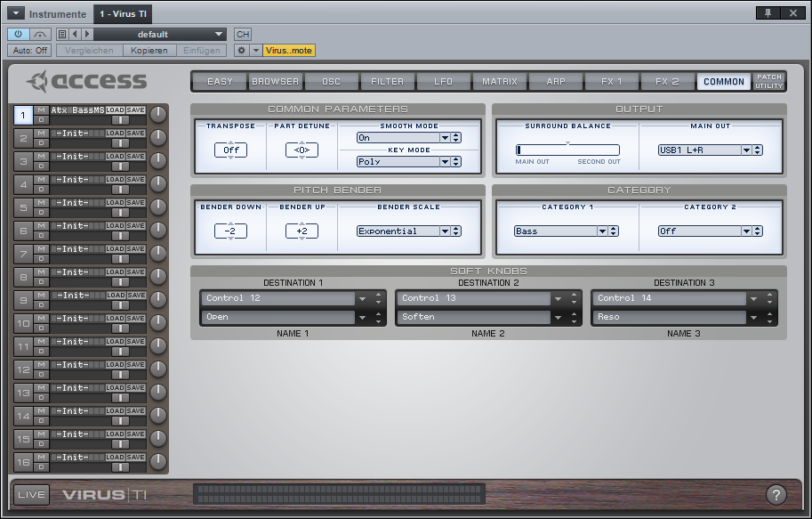Click SAVE for part 1

[136, 109]
